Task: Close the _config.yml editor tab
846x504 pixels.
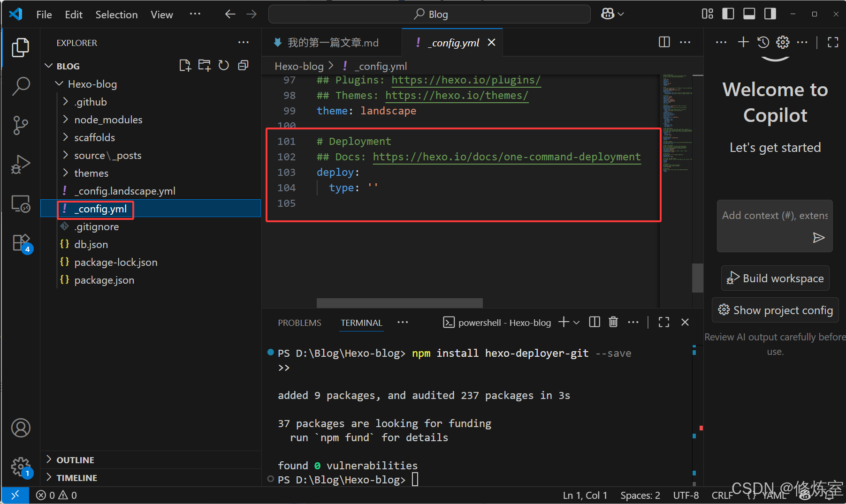Action: tap(492, 42)
